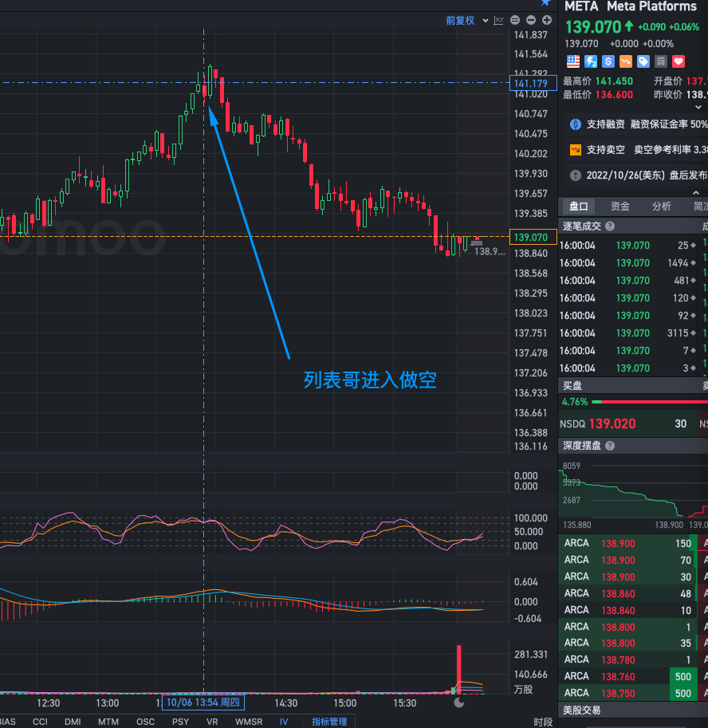The height and width of the screenshot is (728, 708).
Task: Open the 前复权 price adjustment dropdown
Action: pyautogui.click(x=466, y=21)
